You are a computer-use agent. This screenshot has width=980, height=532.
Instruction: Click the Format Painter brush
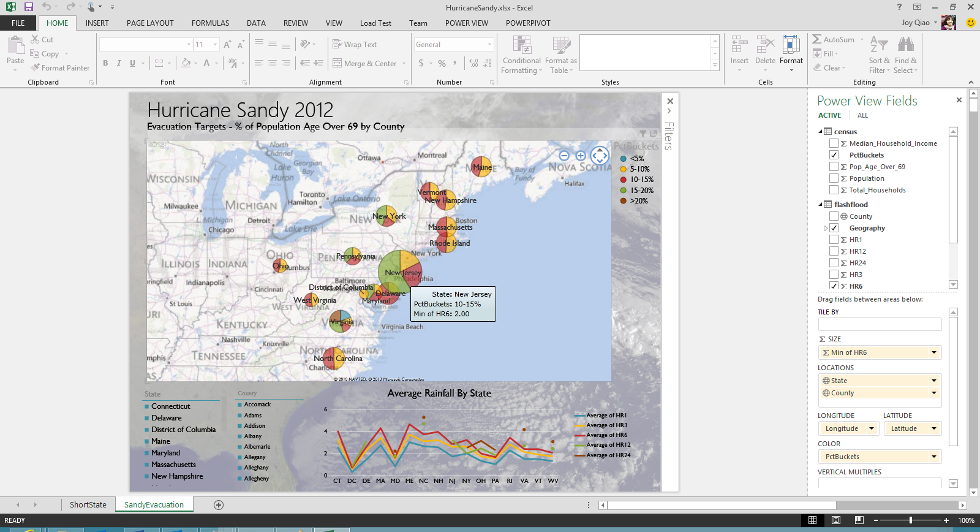pos(36,67)
